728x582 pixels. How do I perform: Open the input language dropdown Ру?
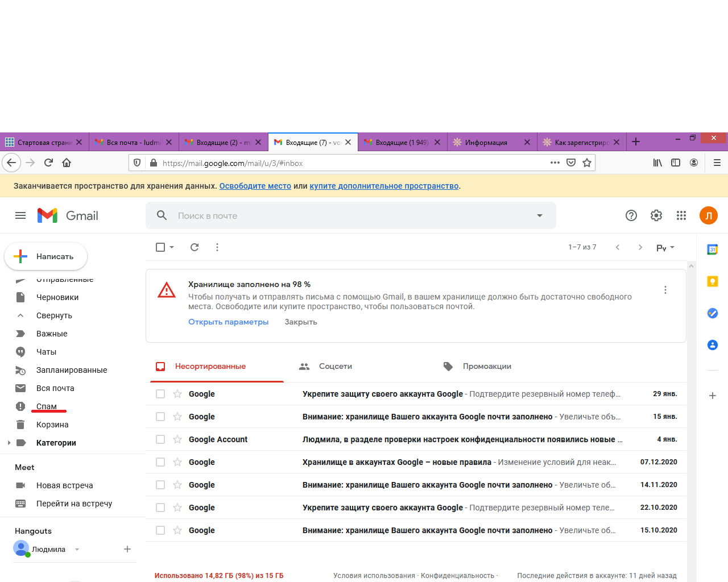pyautogui.click(x=665, y=247)
